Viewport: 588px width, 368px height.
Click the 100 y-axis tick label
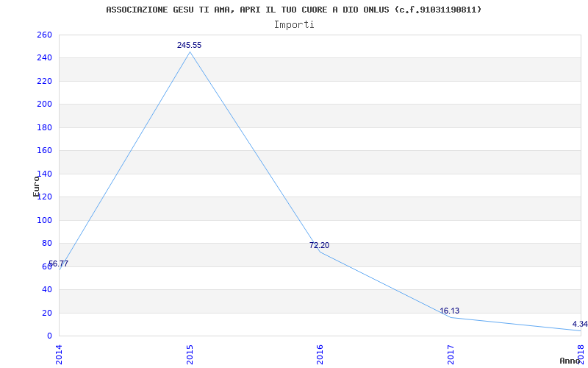tap(44, 220)
